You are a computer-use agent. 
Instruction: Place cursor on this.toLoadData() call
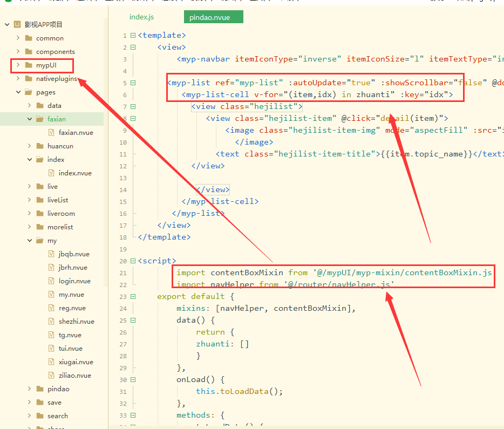pyautogui.click(x=239, y=391)
